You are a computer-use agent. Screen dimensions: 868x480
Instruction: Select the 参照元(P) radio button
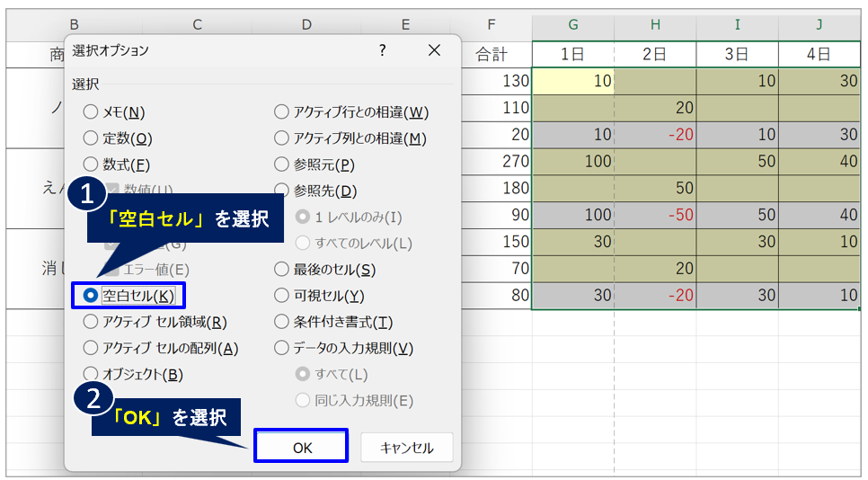tap(282, 164)
